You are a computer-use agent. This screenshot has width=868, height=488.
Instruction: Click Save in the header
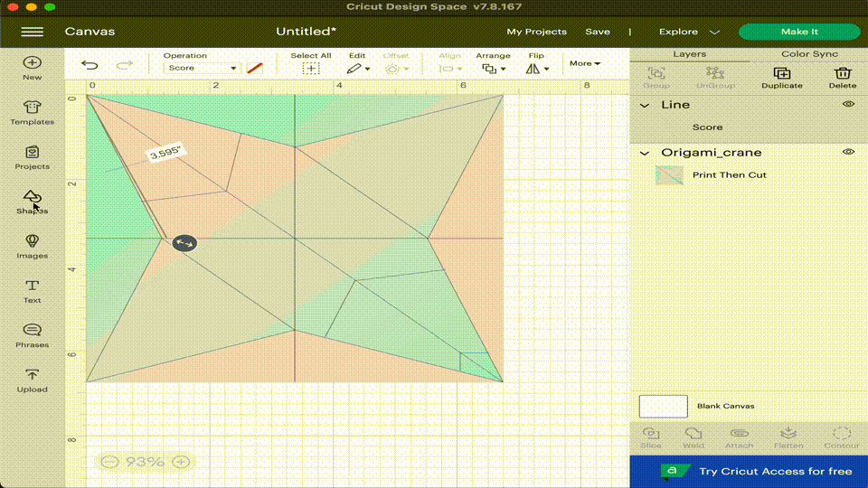[x=598, y=32]
